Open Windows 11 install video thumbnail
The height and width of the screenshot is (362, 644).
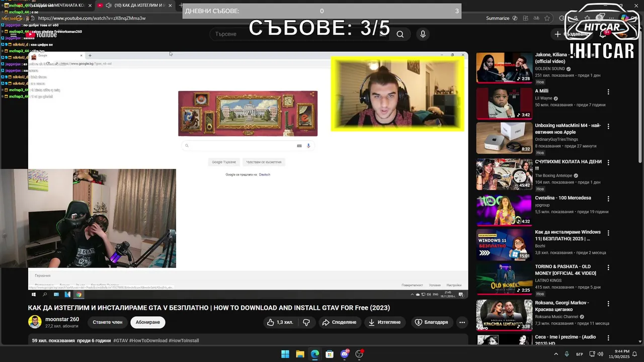coord(504,245)
